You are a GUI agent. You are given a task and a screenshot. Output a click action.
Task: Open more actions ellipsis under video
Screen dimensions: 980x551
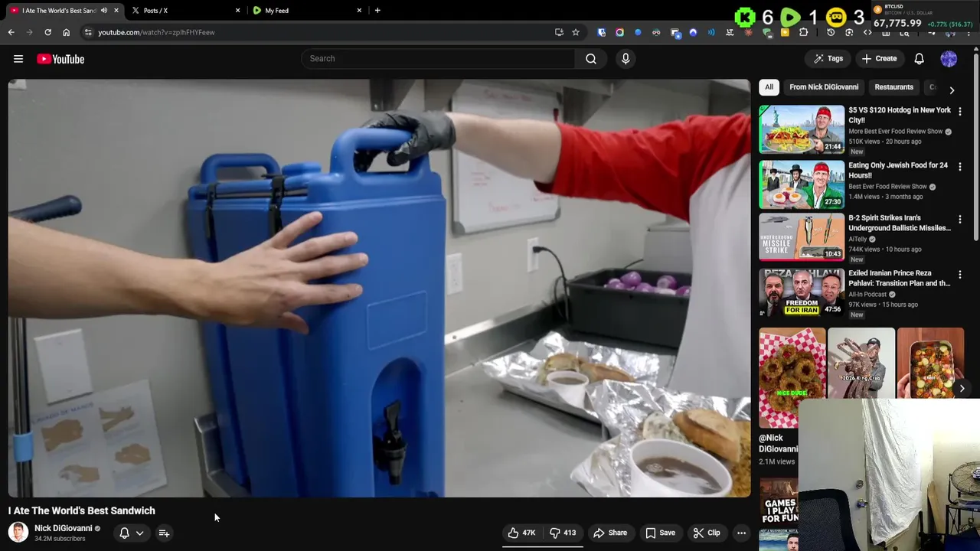741,533
